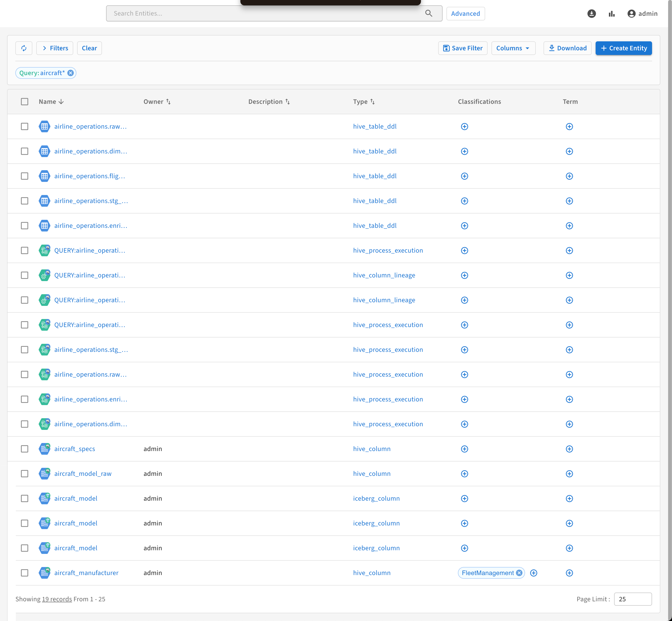Open the admin user menu

642,13
